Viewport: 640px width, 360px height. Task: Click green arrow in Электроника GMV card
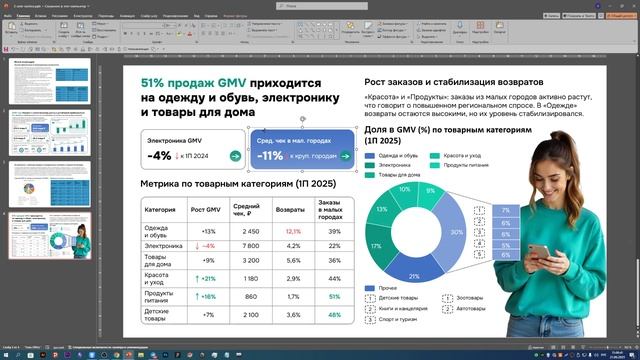[x=235, y=156]
